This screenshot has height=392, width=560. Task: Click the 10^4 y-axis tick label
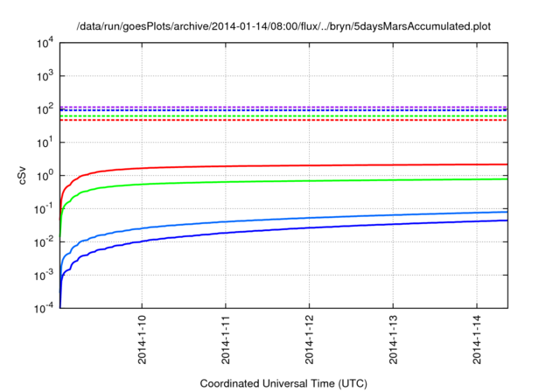(x=45, y=43)
